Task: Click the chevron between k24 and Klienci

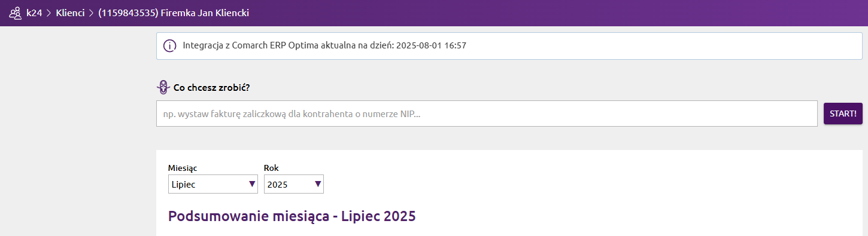Action: tap(49, 13)
